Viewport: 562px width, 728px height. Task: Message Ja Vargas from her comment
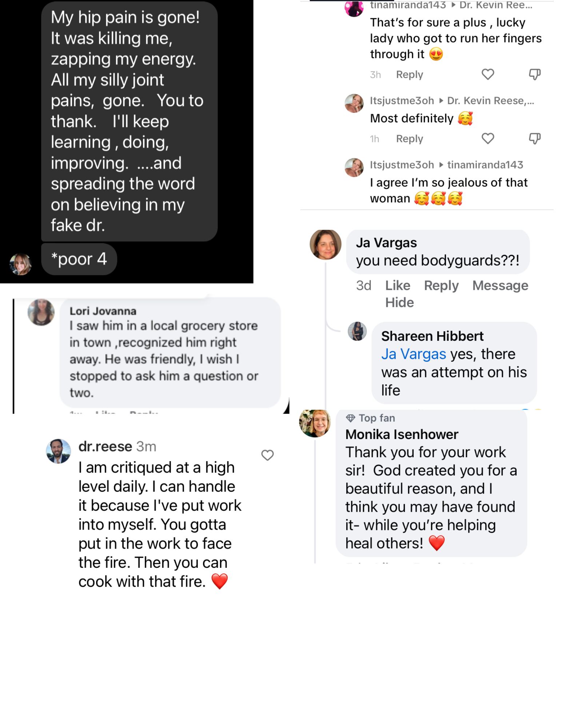[x=500, y=285]
